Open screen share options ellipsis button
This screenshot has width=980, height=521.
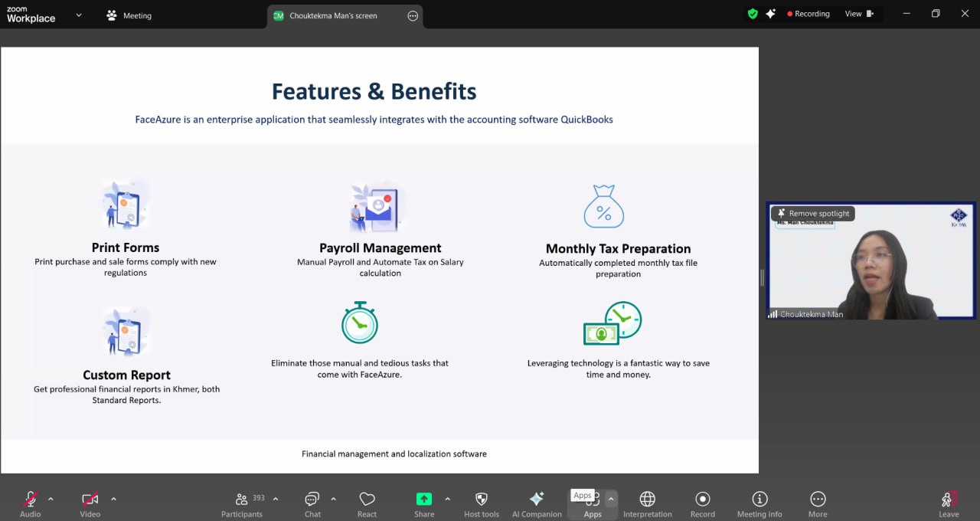413,15
